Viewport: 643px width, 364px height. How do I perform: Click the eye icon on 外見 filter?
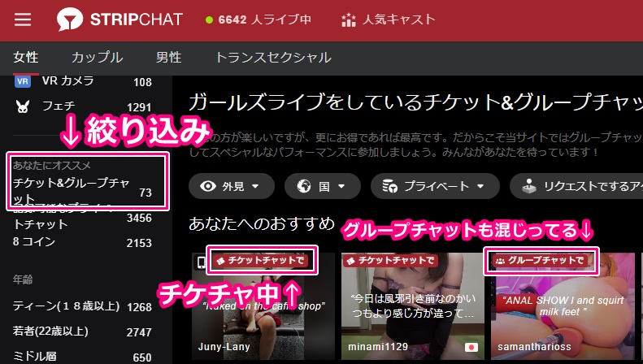(x=208, y=186)
